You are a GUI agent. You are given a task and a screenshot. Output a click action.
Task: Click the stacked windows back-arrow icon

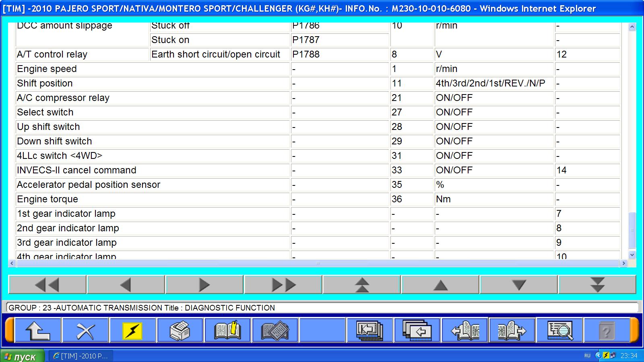pos(417,331)
